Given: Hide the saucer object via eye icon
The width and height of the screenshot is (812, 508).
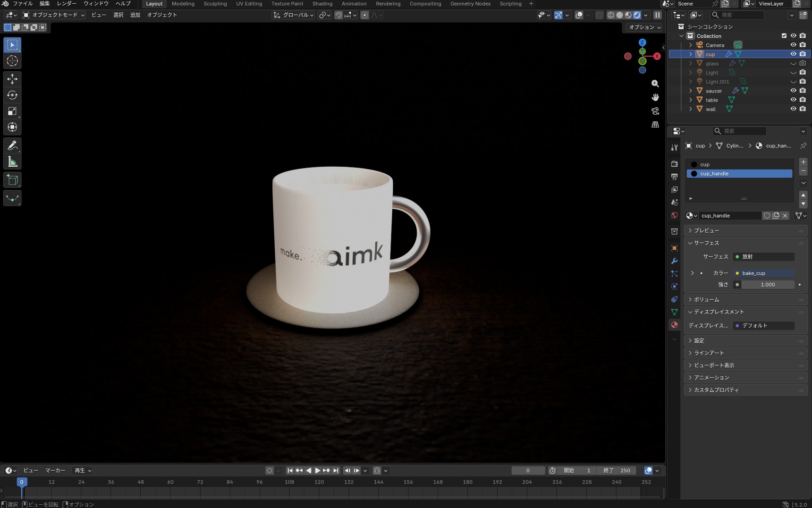Looking at the screenshot, I should pyautogui.click(x=793, y=91).
